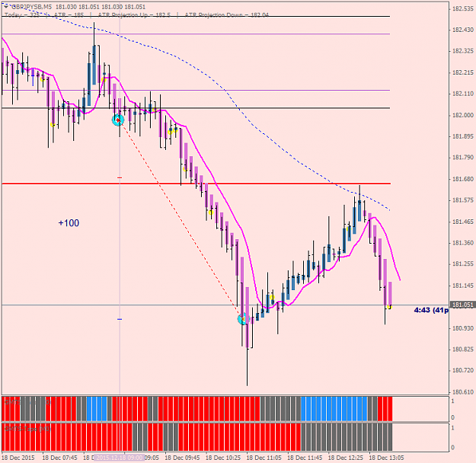Click the 182.325 price axis label

(x=463, y=51)
